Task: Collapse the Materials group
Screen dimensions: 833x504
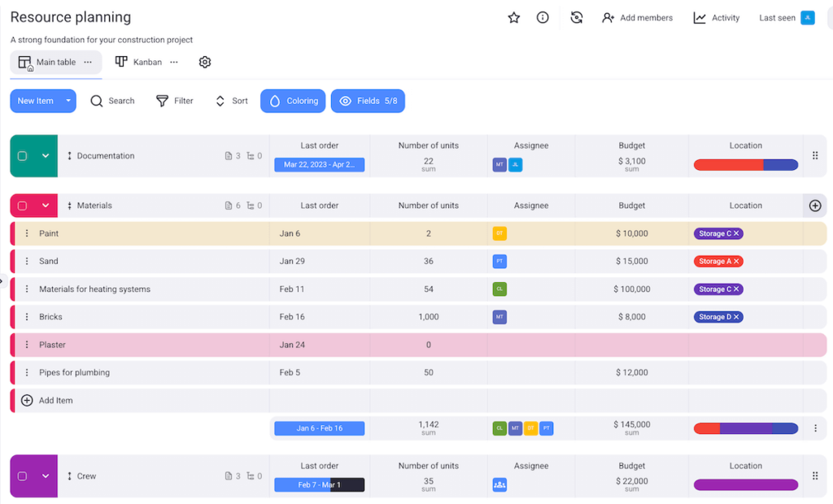Action: point(46,206)
